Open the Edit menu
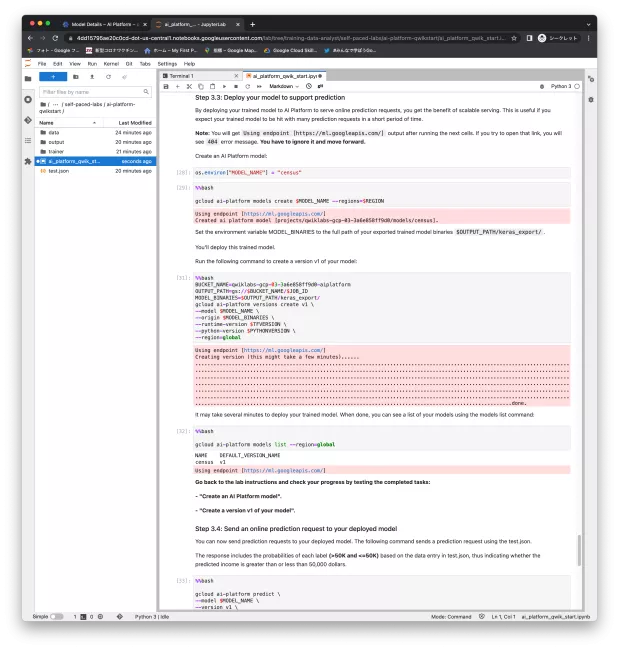 (x=58, y=64)
